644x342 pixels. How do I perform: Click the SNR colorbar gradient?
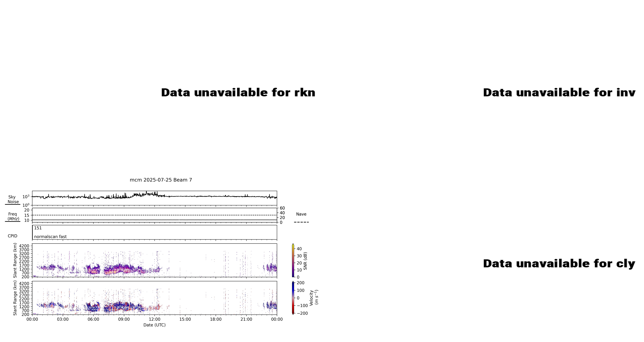(293, 260)
